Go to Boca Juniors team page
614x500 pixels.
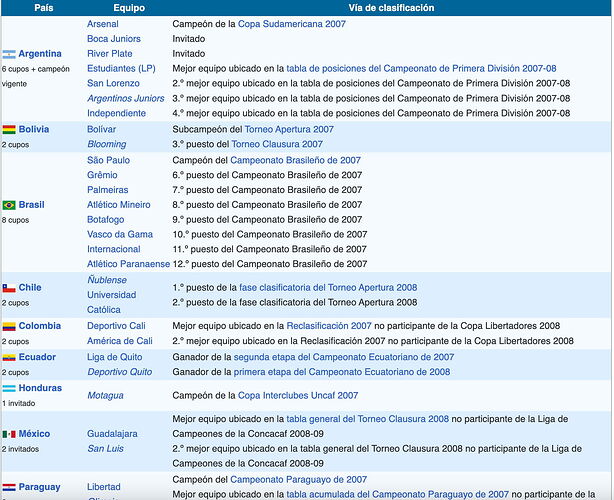[x=114, y=39]
